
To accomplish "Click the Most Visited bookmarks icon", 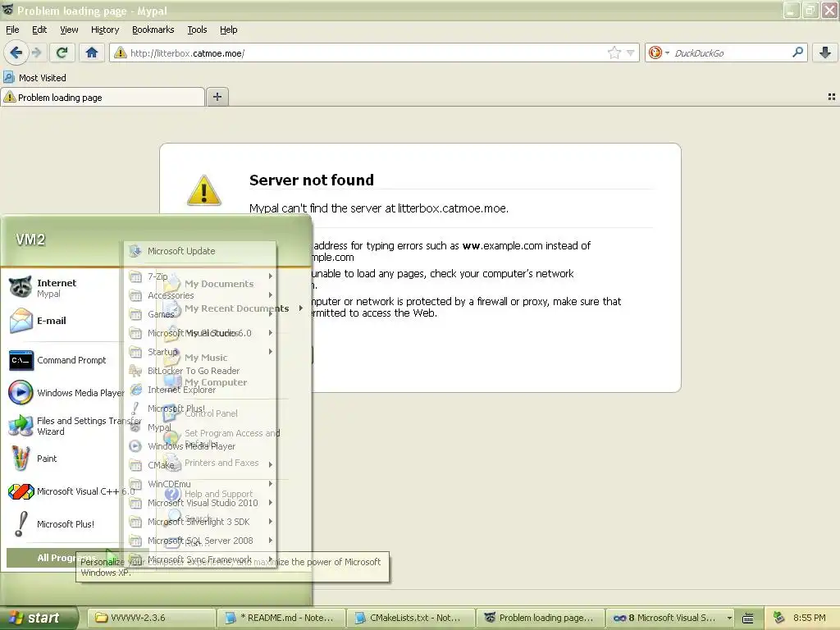I will pyautogui.click(x=8, y=78).
